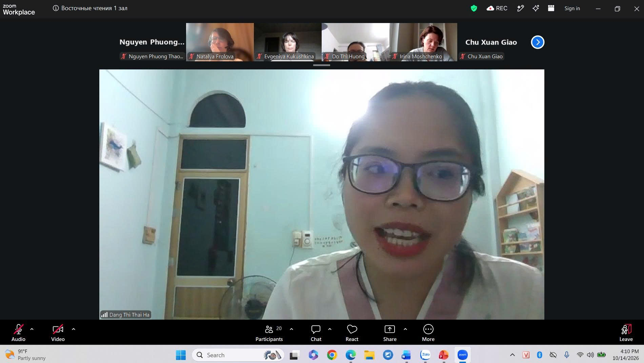Open the AI Companion sparkle icon
Viewport: 644px width, 363px height.
(536, 8)
